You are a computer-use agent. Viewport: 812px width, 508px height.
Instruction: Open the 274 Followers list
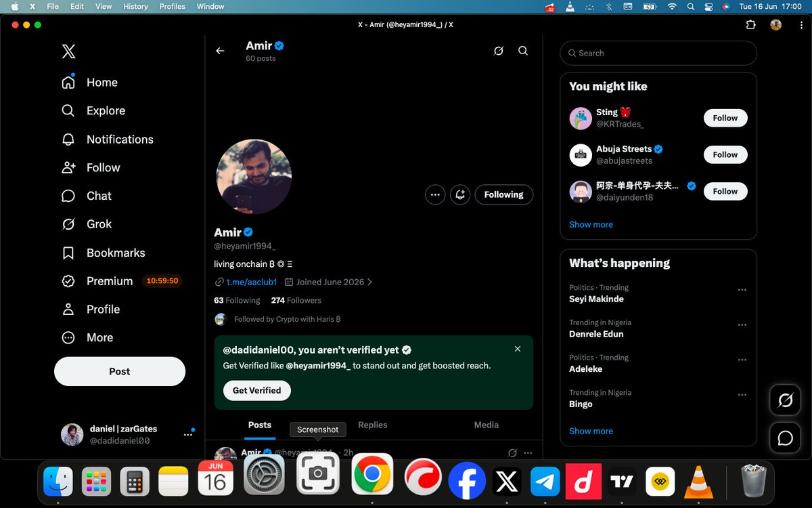[296, 301]
